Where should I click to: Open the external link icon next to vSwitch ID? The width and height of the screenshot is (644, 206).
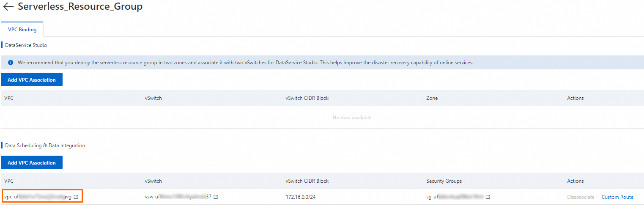pyautogui.click(x=216, y=197)
